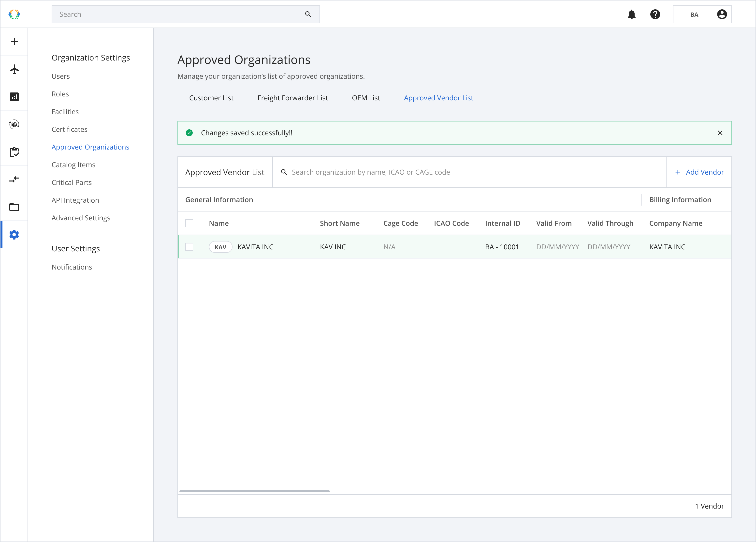This screenshot has width=756, height=542.
Task: Click the horizontal scrollbar under the table
Action: pos(254,491)
